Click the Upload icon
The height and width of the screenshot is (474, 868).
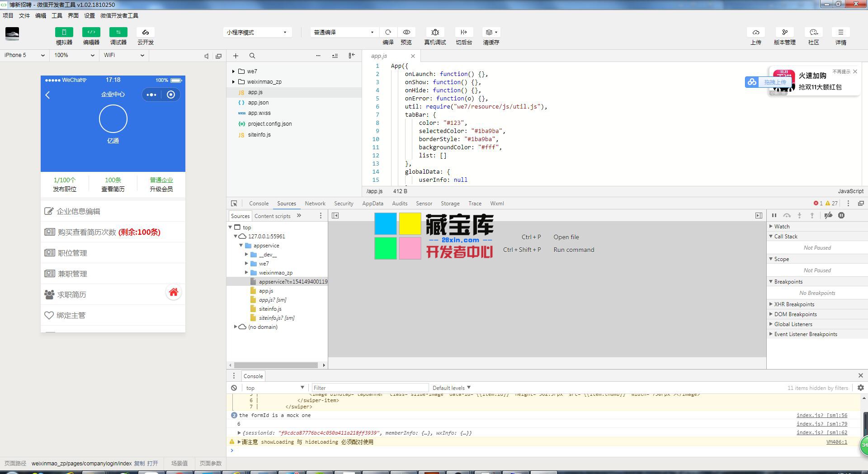click(755, 33)
